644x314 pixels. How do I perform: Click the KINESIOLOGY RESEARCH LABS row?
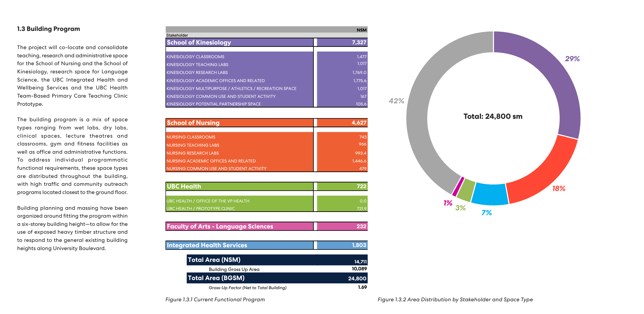tap(266, 72)
